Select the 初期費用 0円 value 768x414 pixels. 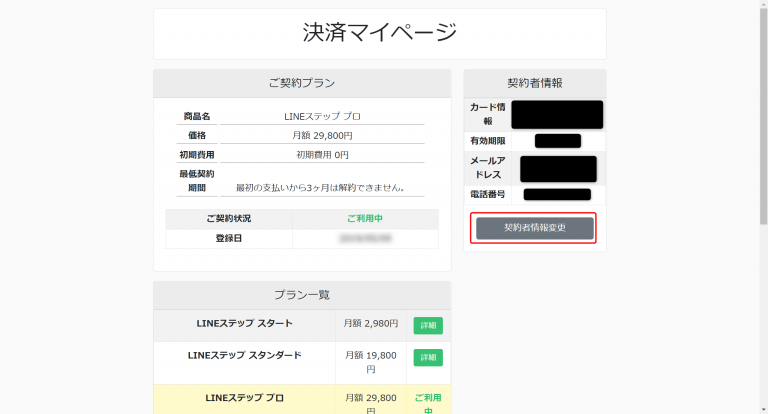tap(322, 155)
